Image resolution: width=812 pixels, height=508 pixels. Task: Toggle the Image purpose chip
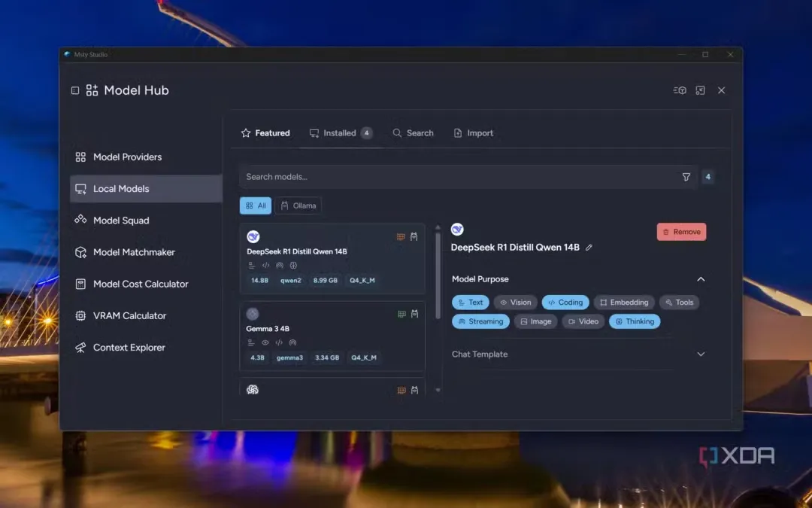pos(536,321)
